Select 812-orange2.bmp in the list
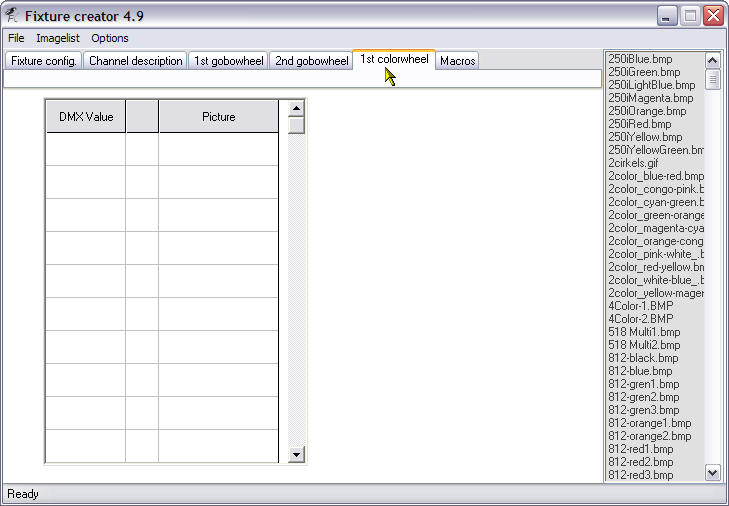The height and width of the screenshot is (506, 729). [649, 436]
